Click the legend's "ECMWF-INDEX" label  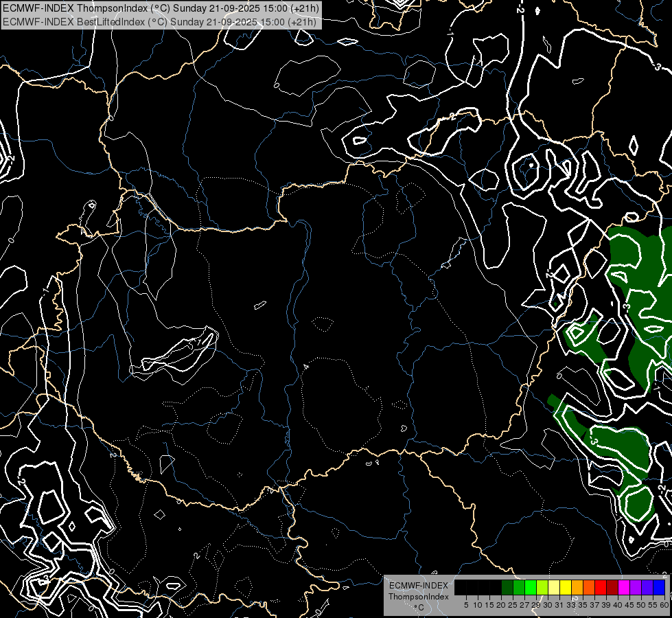[x=419, y=586]
